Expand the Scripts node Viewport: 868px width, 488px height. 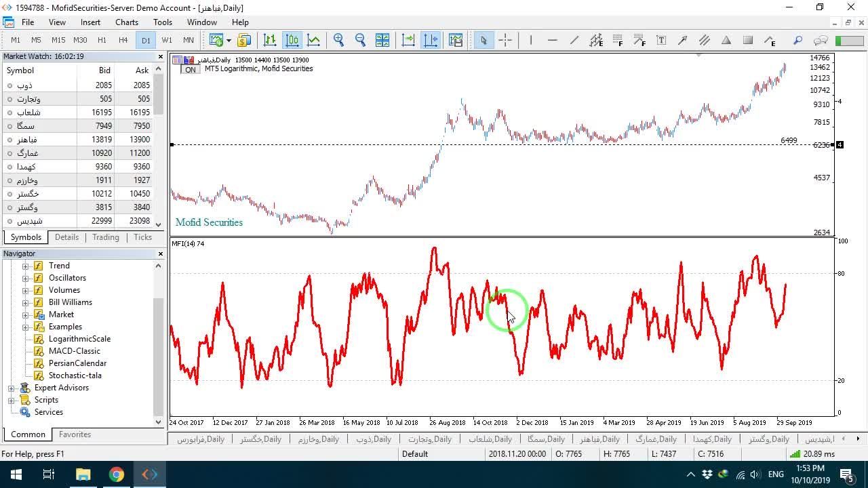tap(12, 400)
